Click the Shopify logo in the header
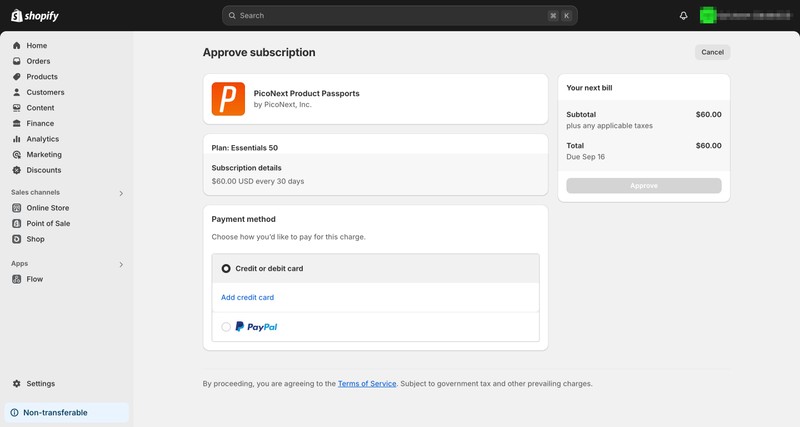The image size is (800, 427). pos(35,16)
